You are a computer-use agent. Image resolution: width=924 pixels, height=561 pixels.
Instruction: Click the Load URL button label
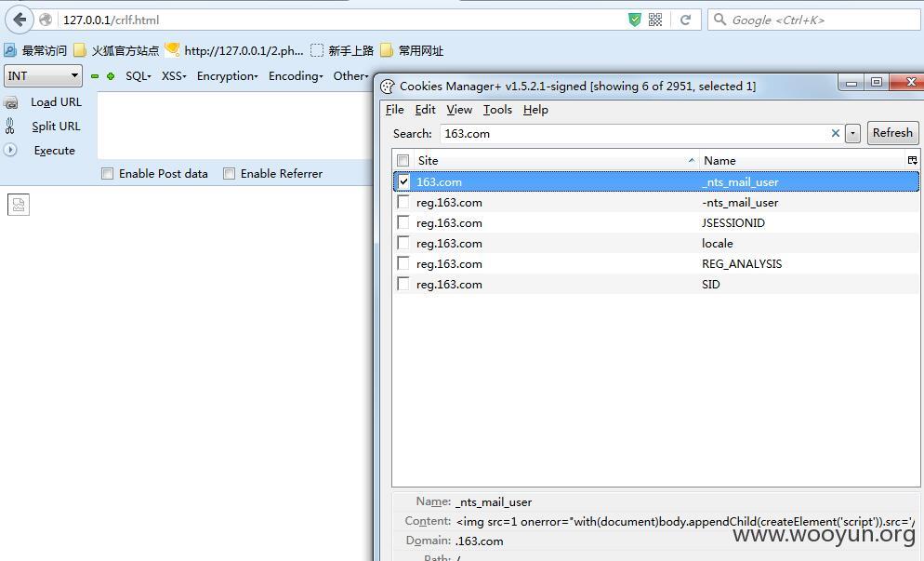(56, 102)
